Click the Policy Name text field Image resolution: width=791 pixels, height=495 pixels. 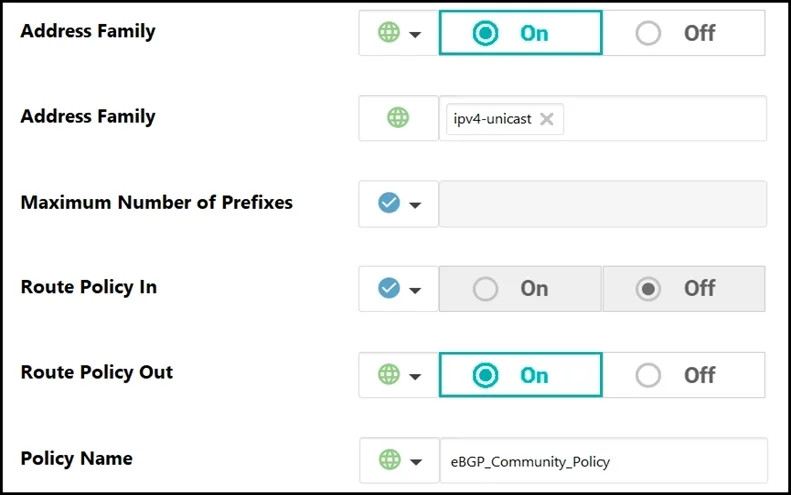point(604,461)
